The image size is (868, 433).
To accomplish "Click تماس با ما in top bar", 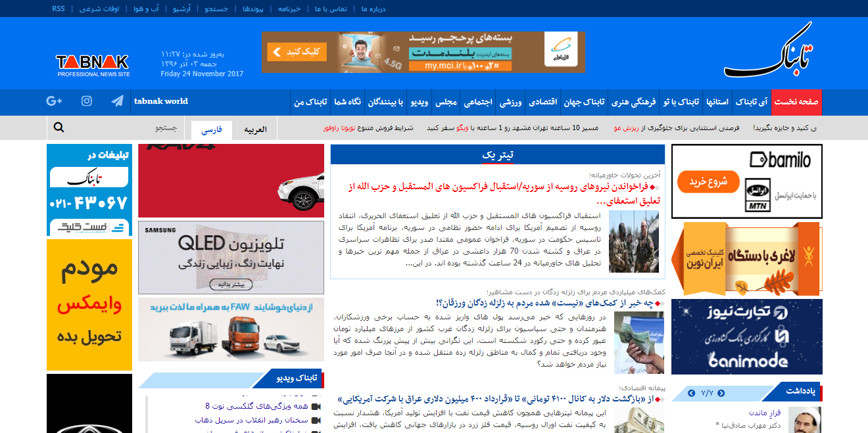I will 331,9.
